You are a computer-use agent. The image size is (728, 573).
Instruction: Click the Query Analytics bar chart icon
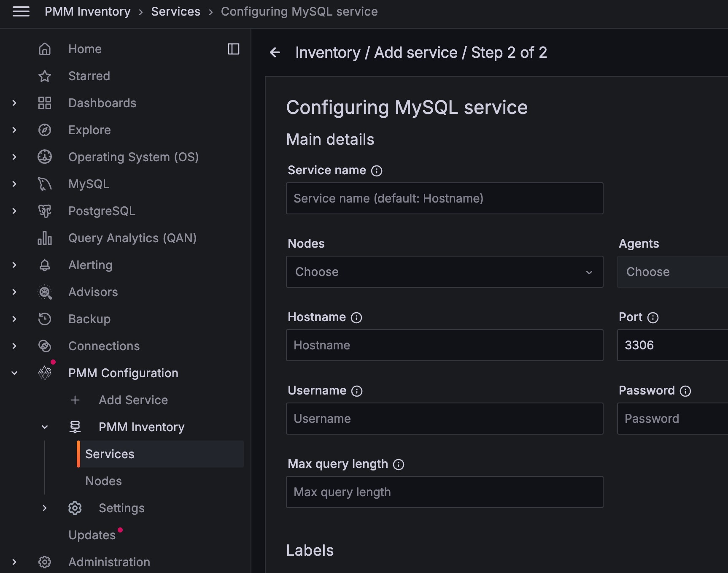point(45,238)
